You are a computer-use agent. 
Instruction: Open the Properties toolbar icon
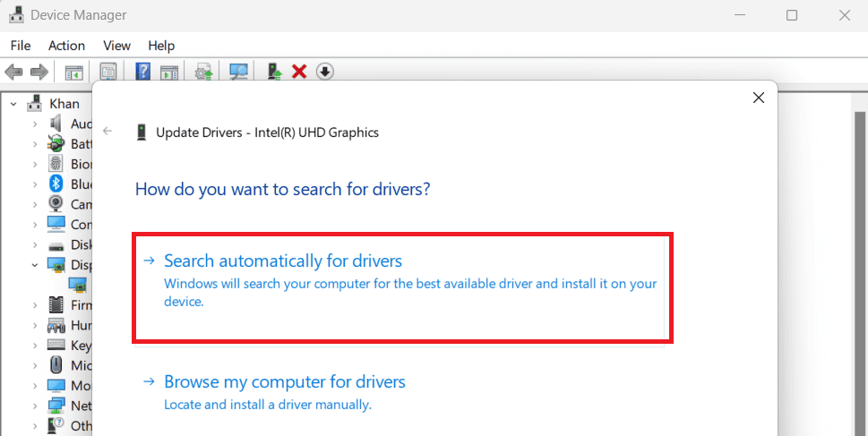coord(108,72)
